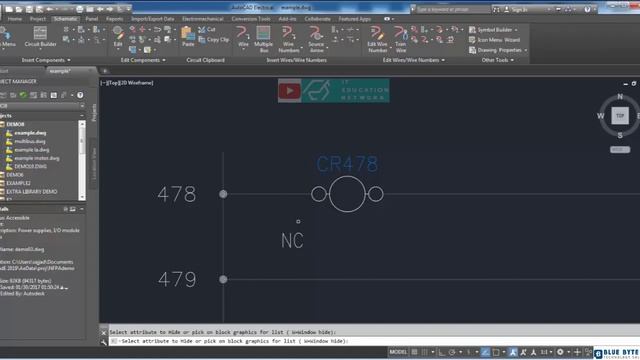Open the Import/Export Data tab
Image resolution: width=640 pixels, height=360 pixels.
click(153, 19)
